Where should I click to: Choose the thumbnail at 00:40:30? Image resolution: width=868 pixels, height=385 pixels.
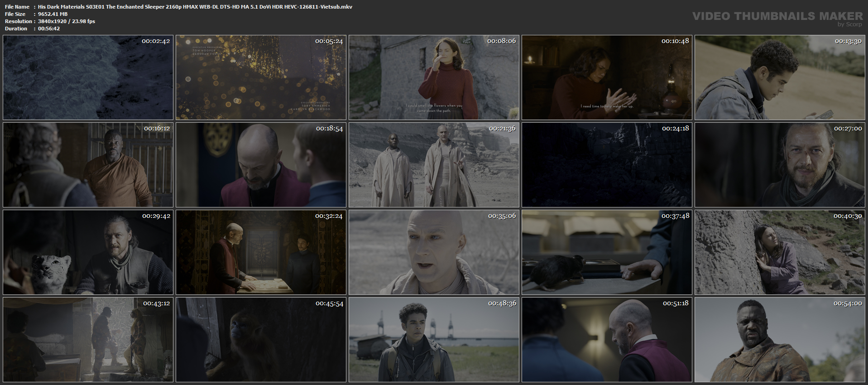[780, 252]
